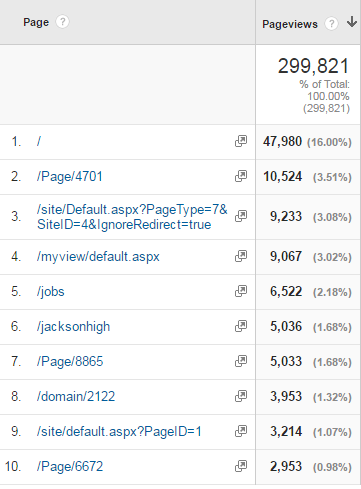Screen dimensions: 361x489
Task: Show help for the Page column
Action: tap(62, 22)
